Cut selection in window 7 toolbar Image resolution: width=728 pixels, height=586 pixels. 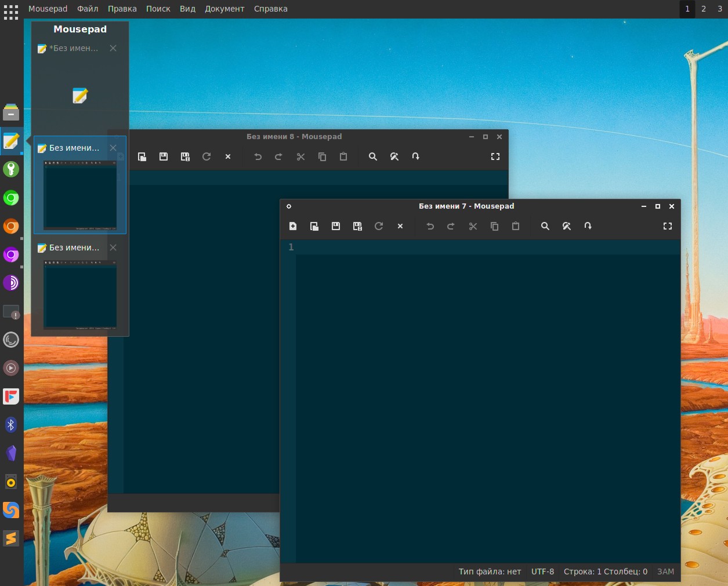473,226
